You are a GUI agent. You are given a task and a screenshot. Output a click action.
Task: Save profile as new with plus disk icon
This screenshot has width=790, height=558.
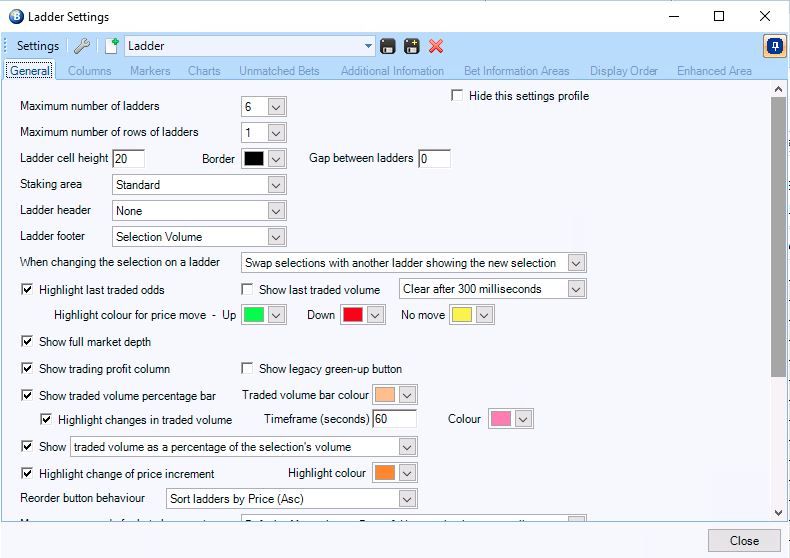[412, 46]
